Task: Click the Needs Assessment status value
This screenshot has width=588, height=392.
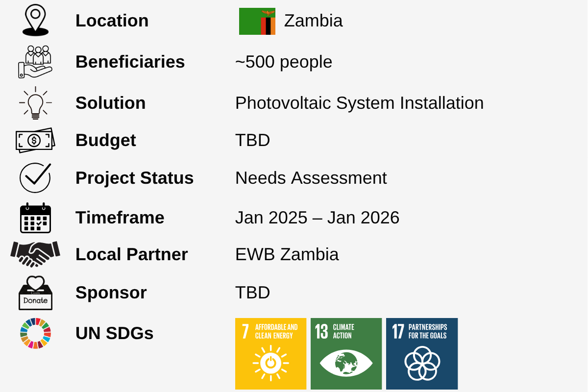Action: click(x=311, y=178)
